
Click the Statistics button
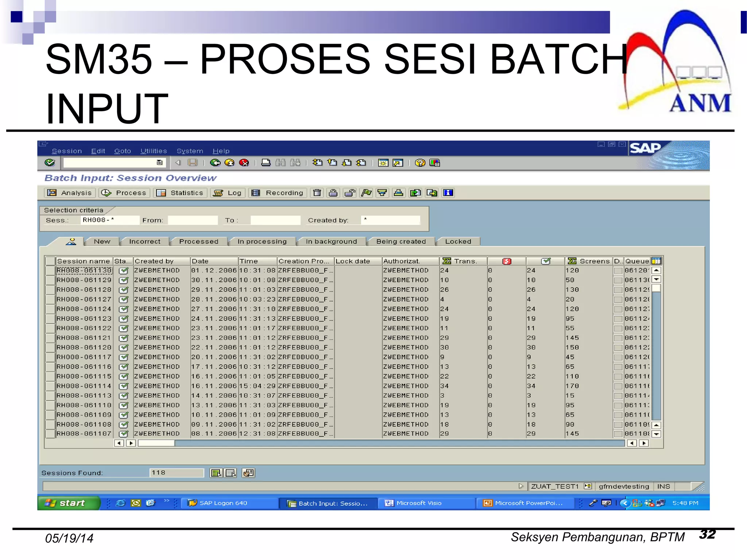point(180,193)
